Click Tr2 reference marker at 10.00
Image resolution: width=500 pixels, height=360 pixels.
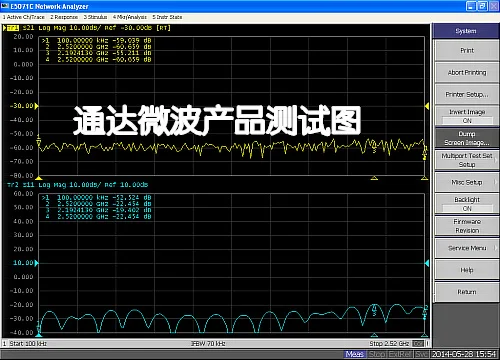[x=36, y=263]
